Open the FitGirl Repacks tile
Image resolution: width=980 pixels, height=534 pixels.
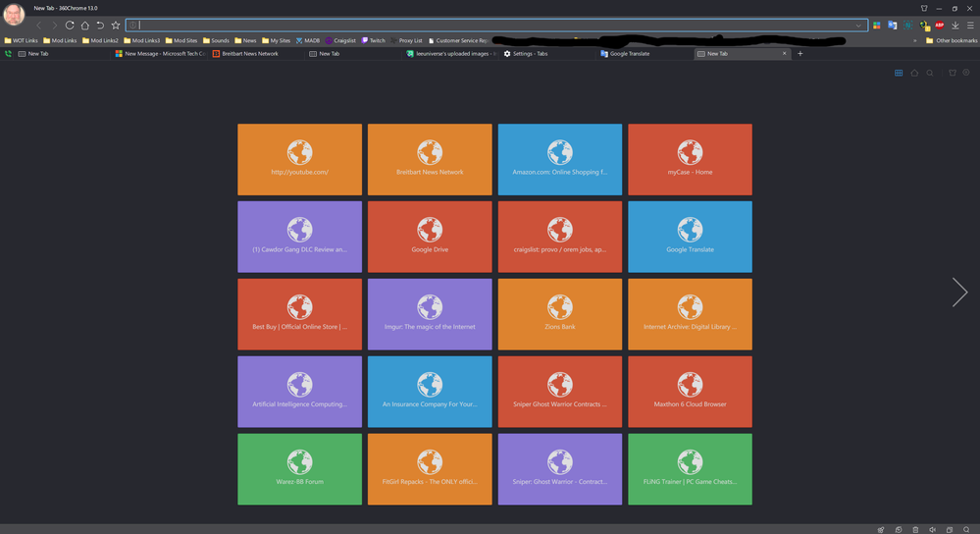[x=430, y=469]
